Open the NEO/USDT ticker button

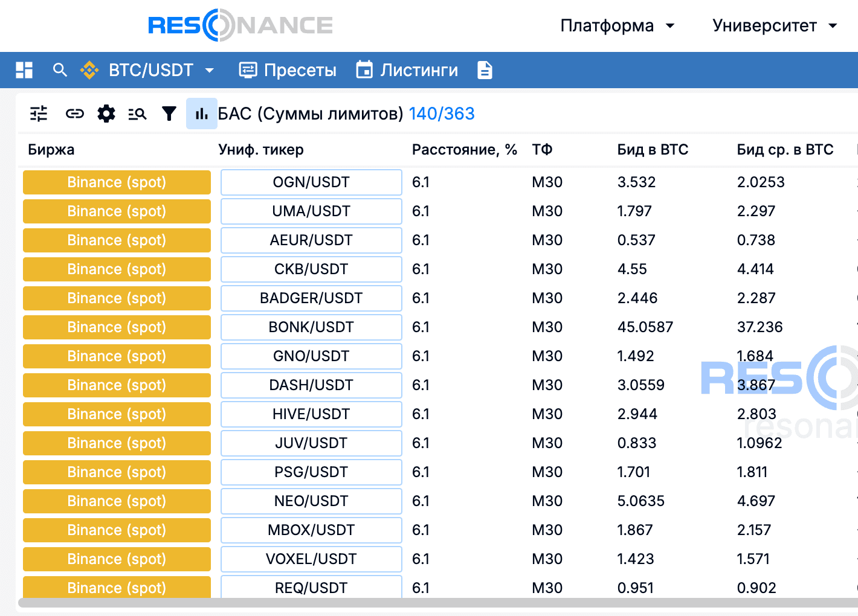311,501
